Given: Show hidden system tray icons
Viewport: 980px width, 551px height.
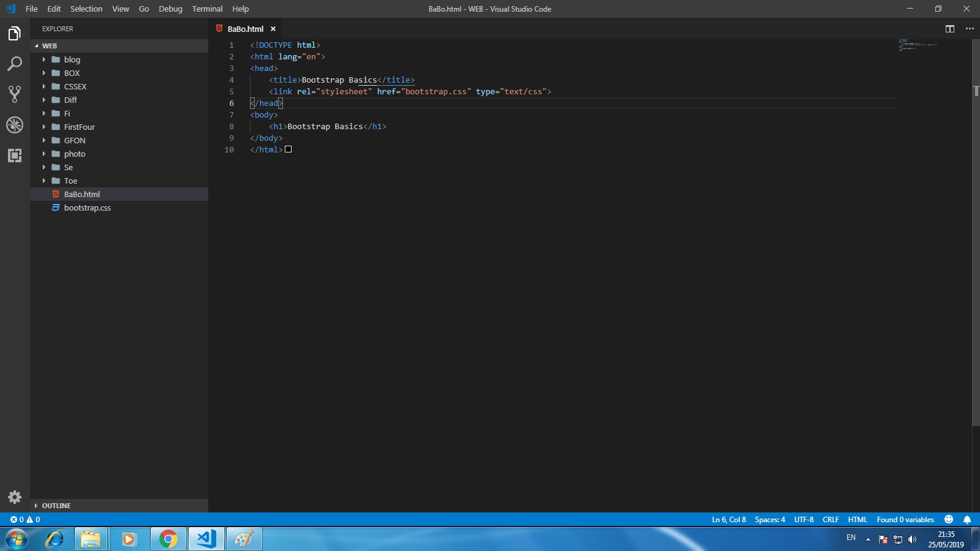Looking at the screenshot, I should [868, 539].
